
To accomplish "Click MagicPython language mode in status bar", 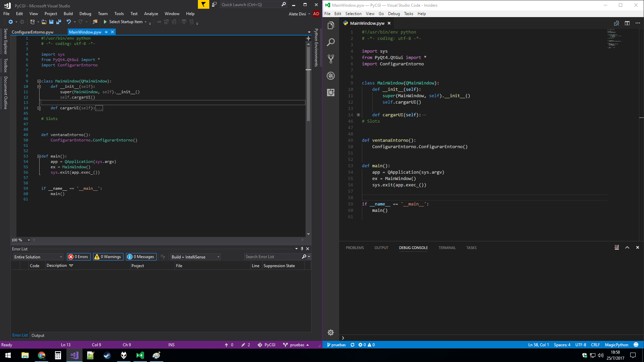I will (616, 345).
